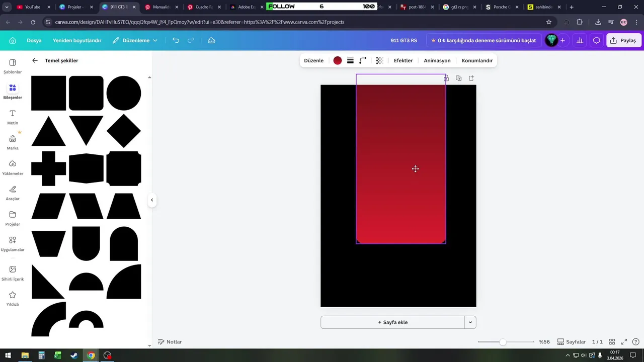Image resolution: width=644 pixels, height=362 pixels.
Task: Open border style options for the shape
Action: click(350, 60)
